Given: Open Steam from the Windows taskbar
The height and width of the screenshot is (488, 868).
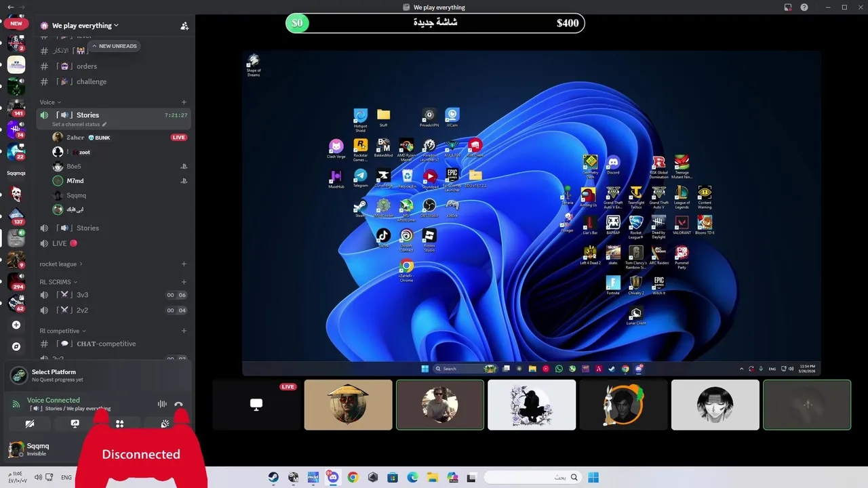Looking at the screenshot, I should [x=273, y=477].
